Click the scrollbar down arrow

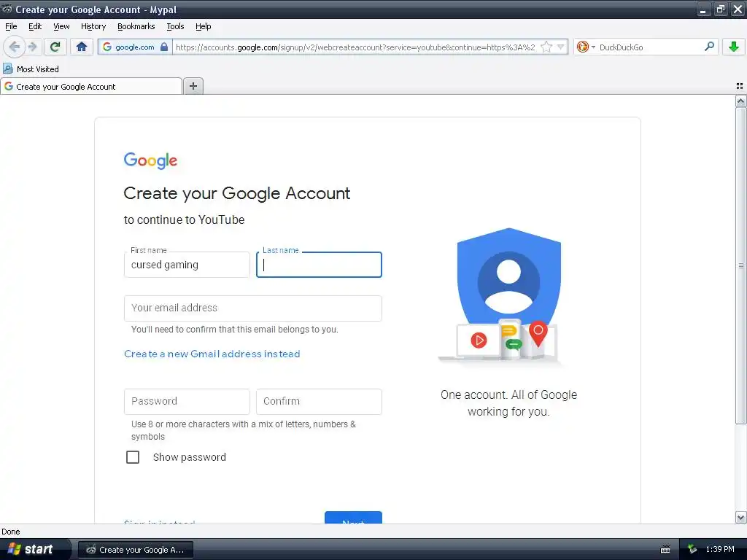(740, 517)
